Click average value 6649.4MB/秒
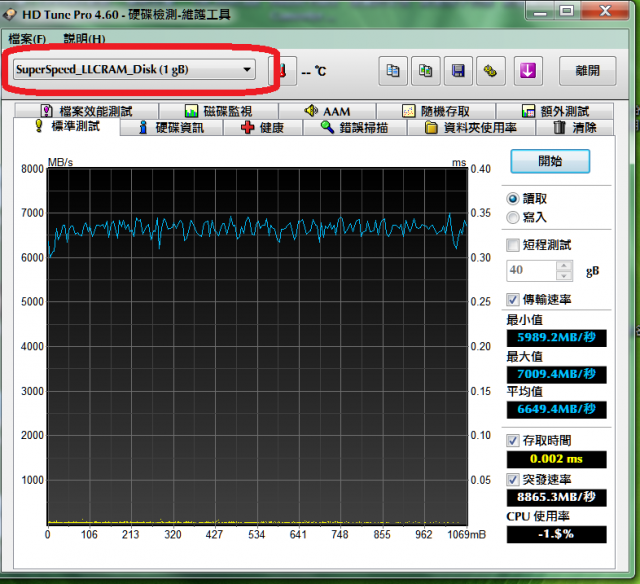 [556, 410]
